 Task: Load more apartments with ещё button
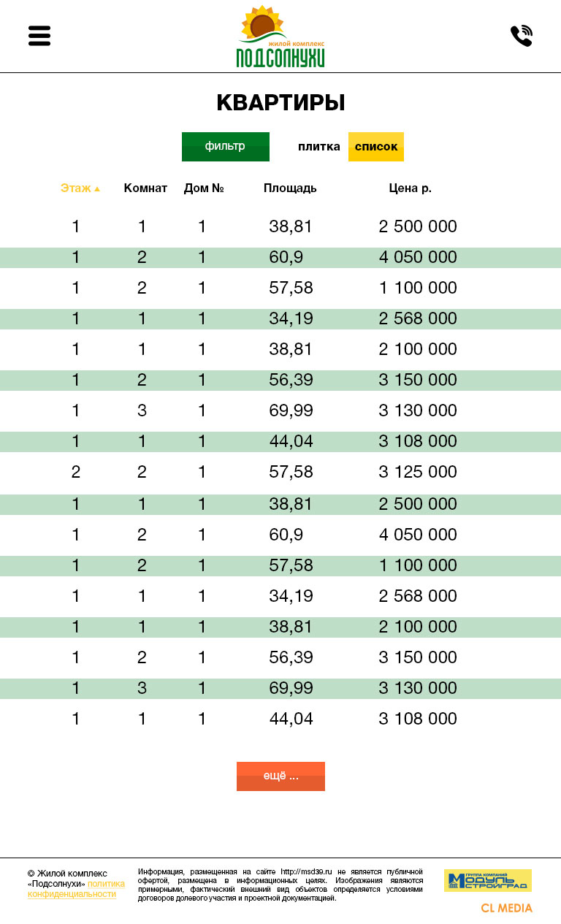tap(280, 776)
